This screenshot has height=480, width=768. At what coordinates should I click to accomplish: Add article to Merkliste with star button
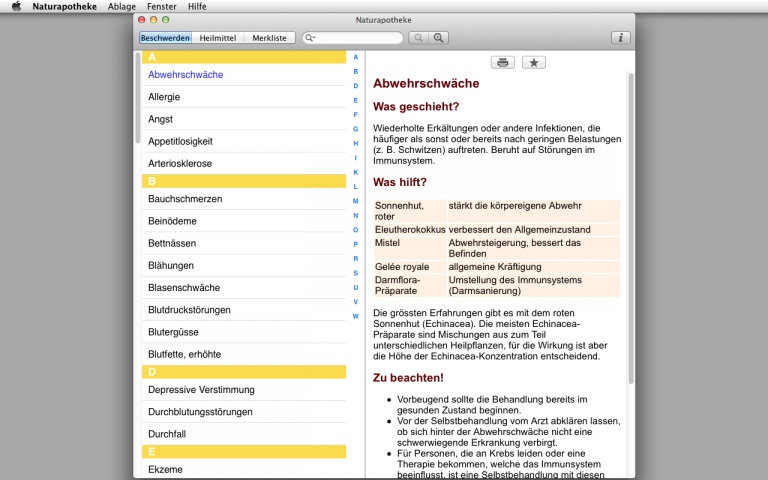point(534,63)
